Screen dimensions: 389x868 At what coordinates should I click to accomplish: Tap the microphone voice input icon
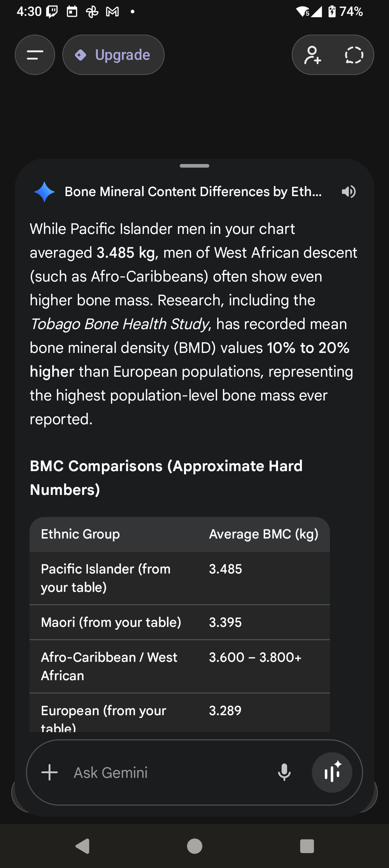(x=284, y=772)
